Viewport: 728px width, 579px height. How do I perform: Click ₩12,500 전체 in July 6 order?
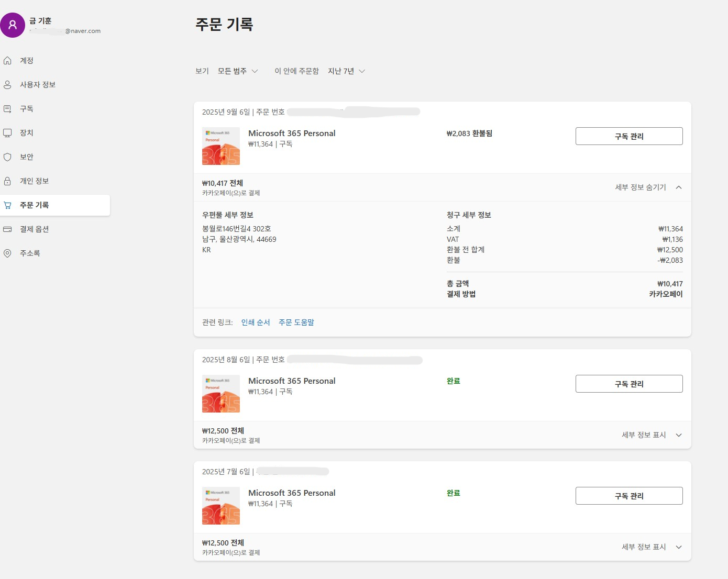[x=223, y=543]
